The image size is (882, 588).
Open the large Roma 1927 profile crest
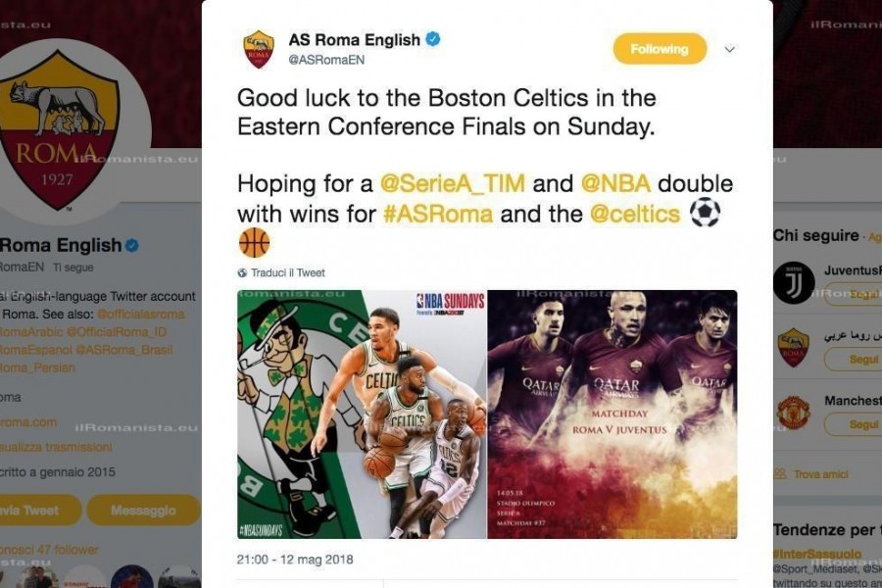pyautogui.click(x=59, y=129)
